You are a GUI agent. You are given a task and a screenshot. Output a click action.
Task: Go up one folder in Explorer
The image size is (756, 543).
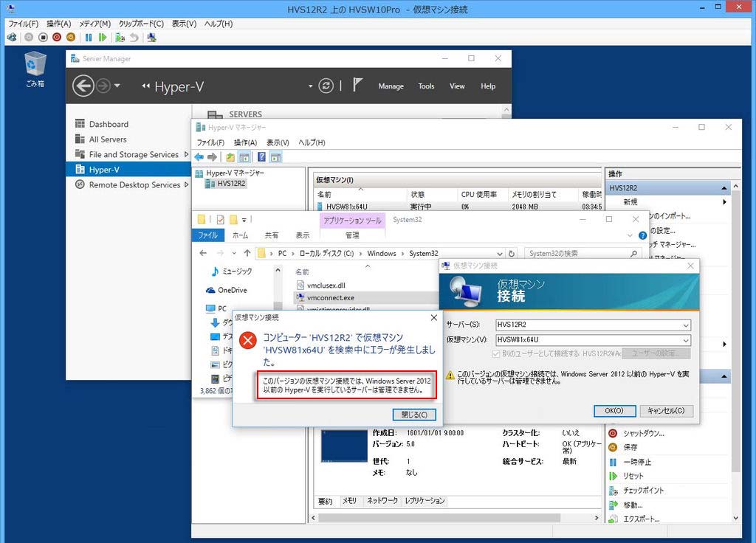(x=247, y=253)
